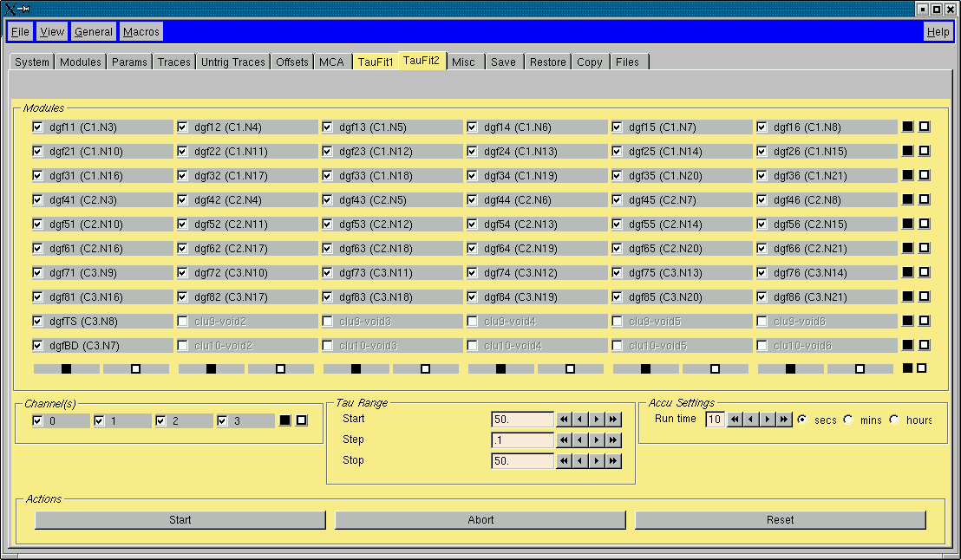Deselect all modules in the dgf11 row
This screenshot has width=961, height=560.
coord(925,127)
